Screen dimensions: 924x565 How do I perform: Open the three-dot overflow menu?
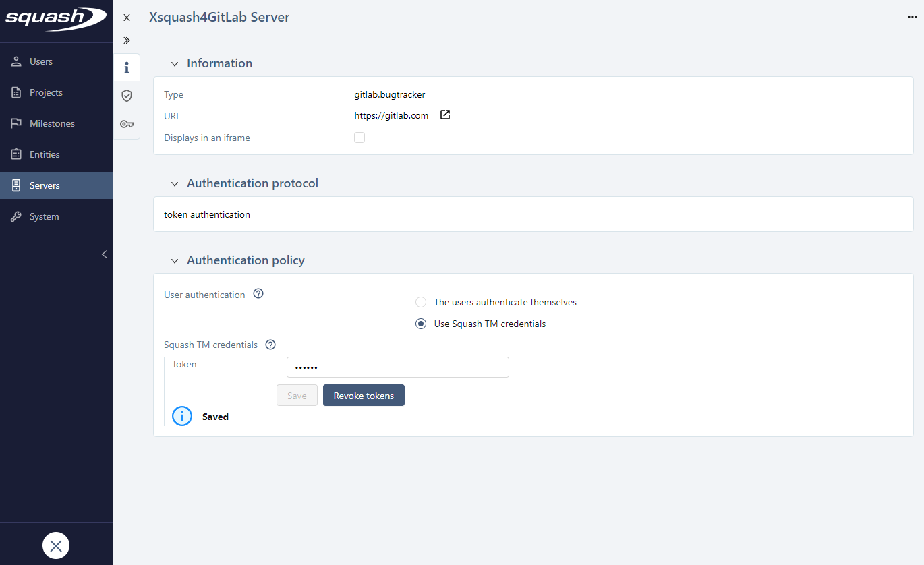click(x=911, y=16)
